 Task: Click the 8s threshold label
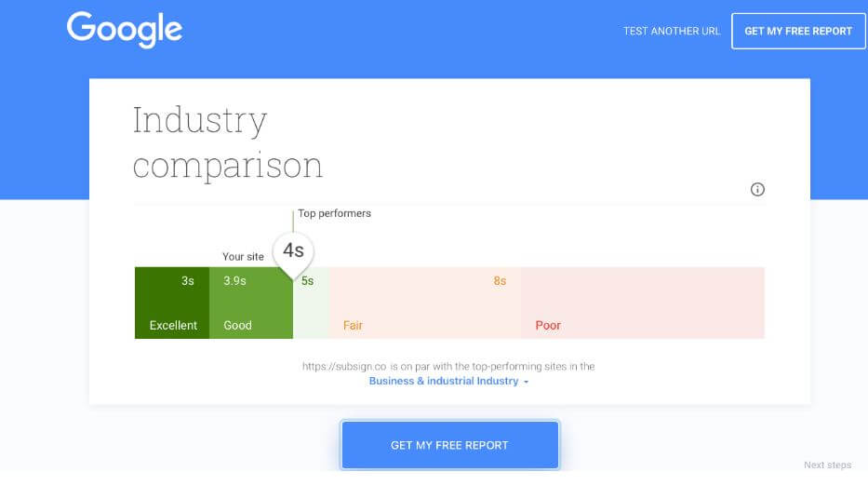(500, 281)
